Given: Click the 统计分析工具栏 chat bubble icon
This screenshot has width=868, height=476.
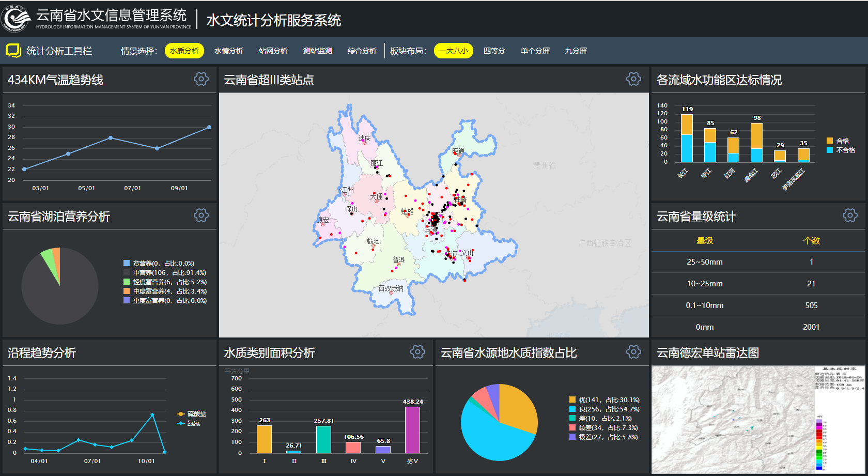Looking at the screenshot, I should tap(13, 51).
